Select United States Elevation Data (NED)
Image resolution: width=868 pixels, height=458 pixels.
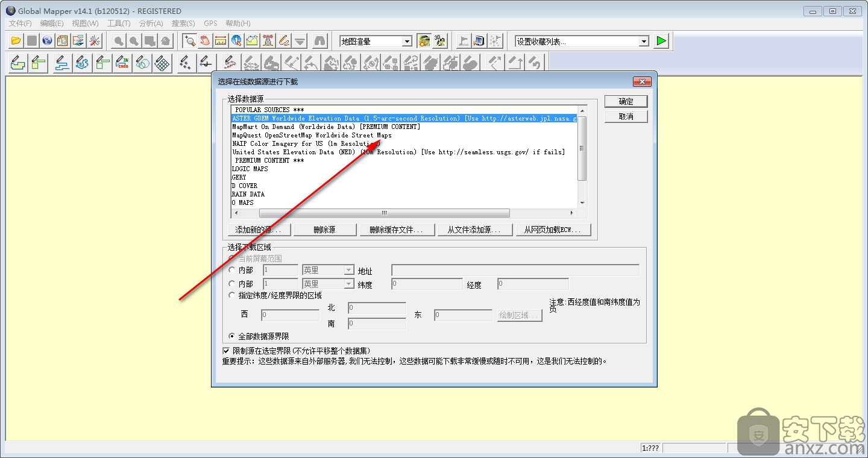tap(398, 152)
